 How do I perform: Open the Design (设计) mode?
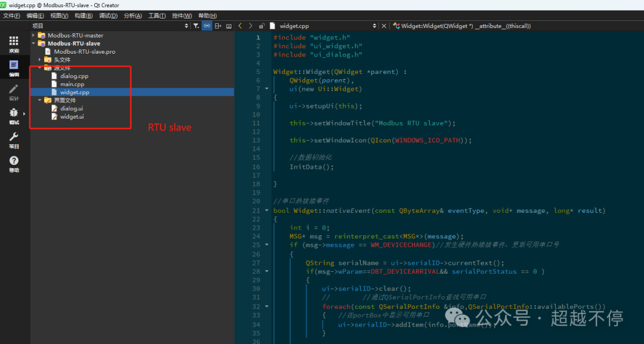click(x=14, y=92)
